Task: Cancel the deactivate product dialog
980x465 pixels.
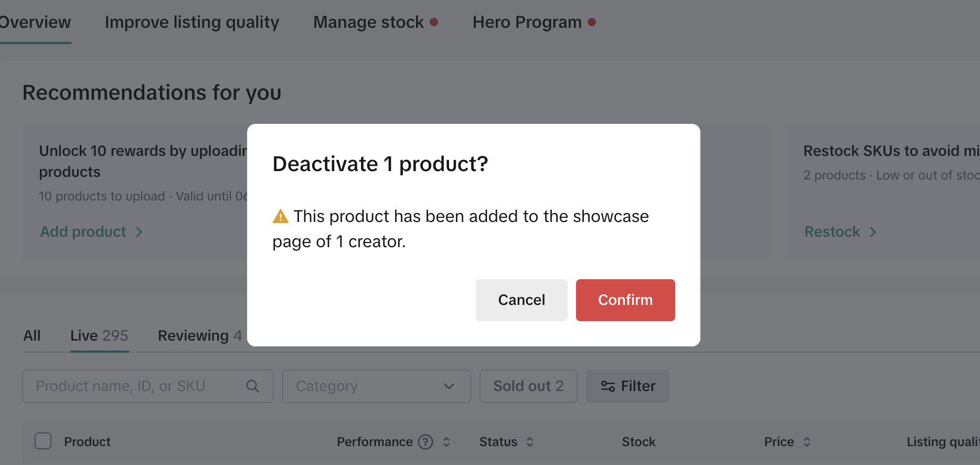Action: pos(521,300)
